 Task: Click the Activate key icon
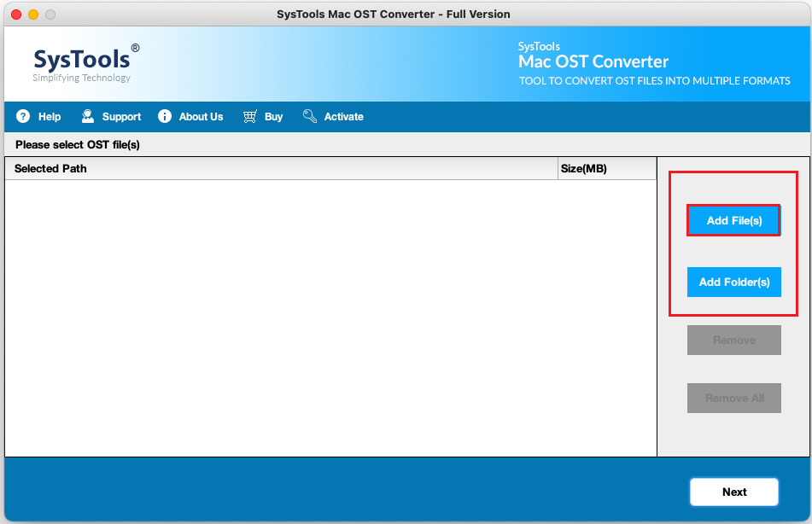[310, 117]
